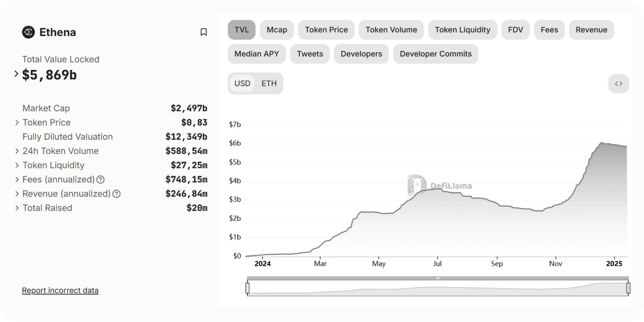Click the range slider top drag bar
Image resolution: width=644 pixels, height=322 pixels.
(x=438, y=278)
